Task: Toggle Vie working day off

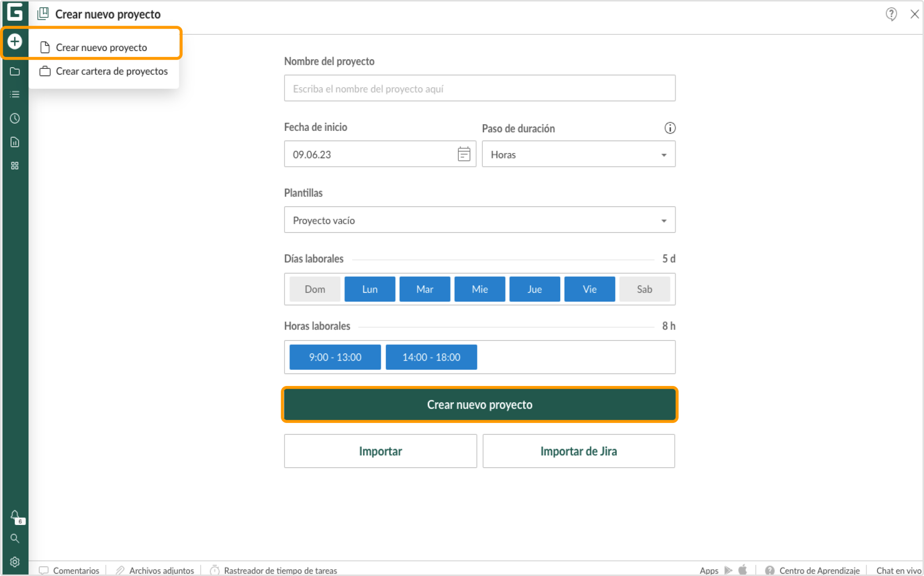Action: [590, 289]
